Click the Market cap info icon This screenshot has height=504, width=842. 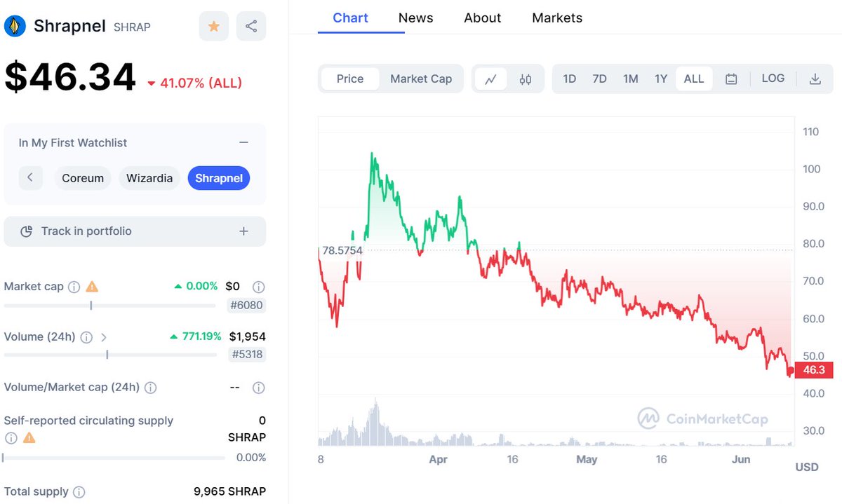click(x=74, y=287)
